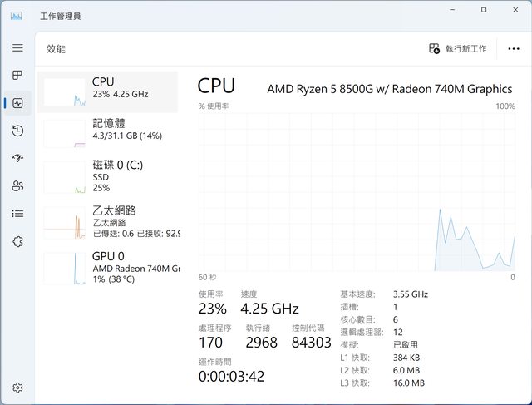Select the Performance page icon in sidebar
Image resolution: width=532 pixels, height=405 pixels.
(17, 103)
